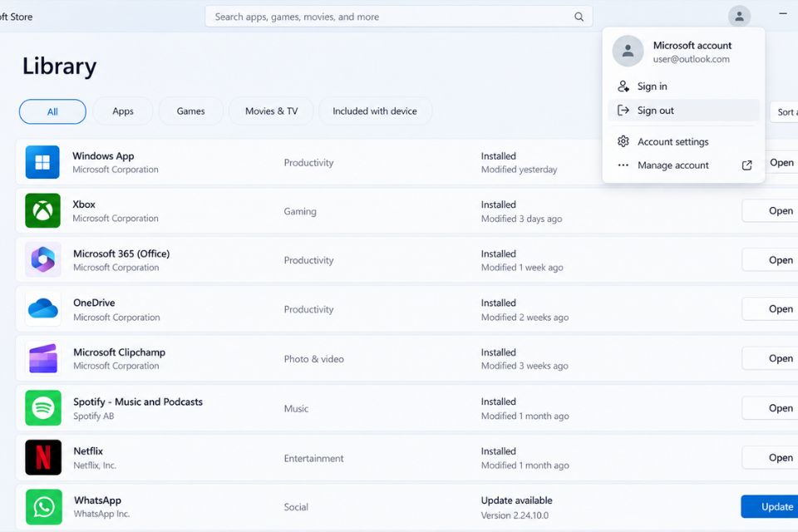Click the OneDrive title text
This screenshot has height=532, width=798.
point(94,303)
